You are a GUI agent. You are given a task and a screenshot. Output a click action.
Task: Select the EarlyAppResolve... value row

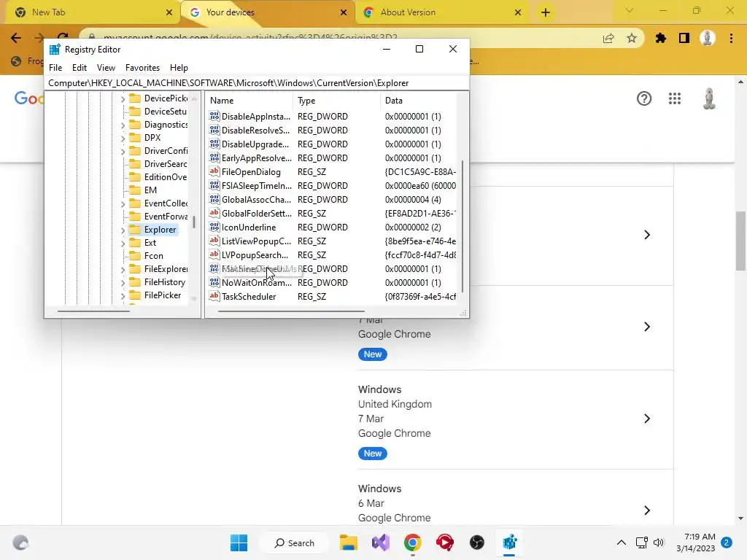(333, 158)
